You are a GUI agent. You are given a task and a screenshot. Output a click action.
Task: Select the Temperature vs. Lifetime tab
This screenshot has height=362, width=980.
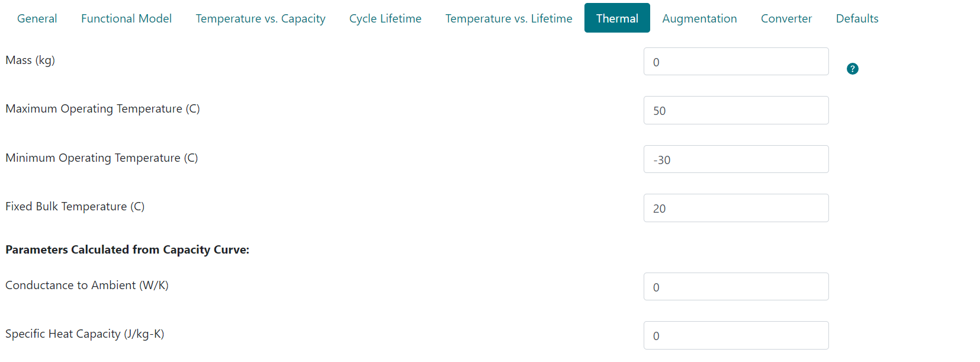(x=509, y=18)
